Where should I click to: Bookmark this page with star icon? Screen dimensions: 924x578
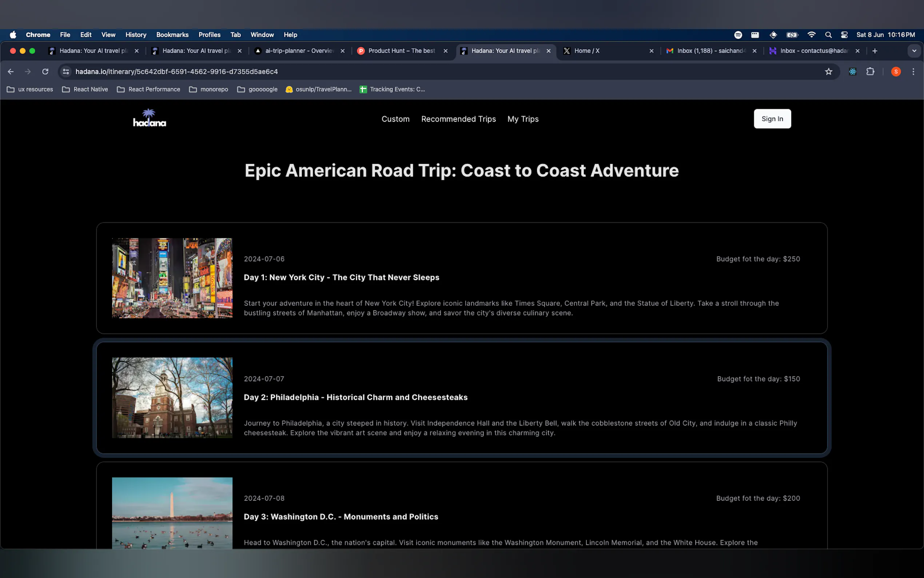[828, 71]
